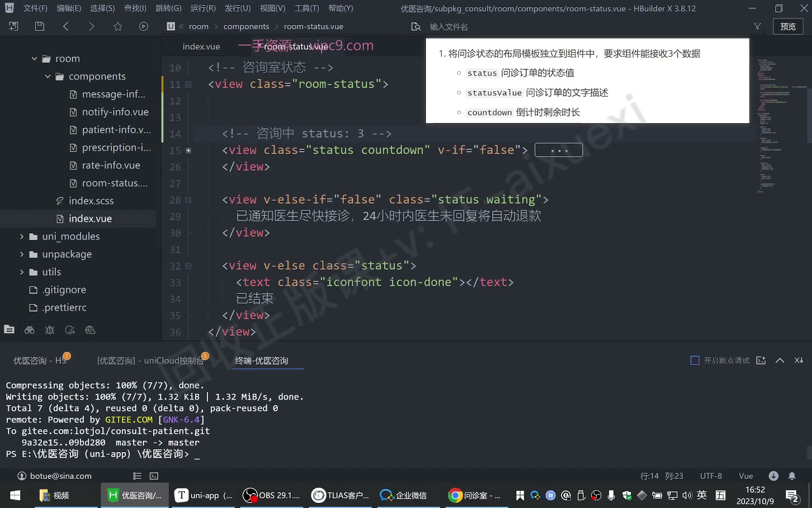Click in the 输入文件名 search field
The image size is (812, 508).
(588, 27)
